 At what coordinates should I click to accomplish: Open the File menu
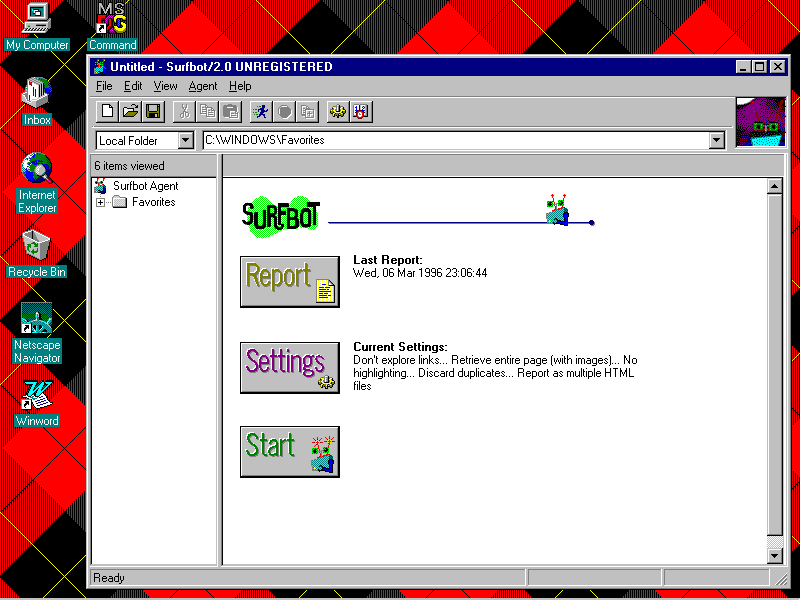pos(104,86)
